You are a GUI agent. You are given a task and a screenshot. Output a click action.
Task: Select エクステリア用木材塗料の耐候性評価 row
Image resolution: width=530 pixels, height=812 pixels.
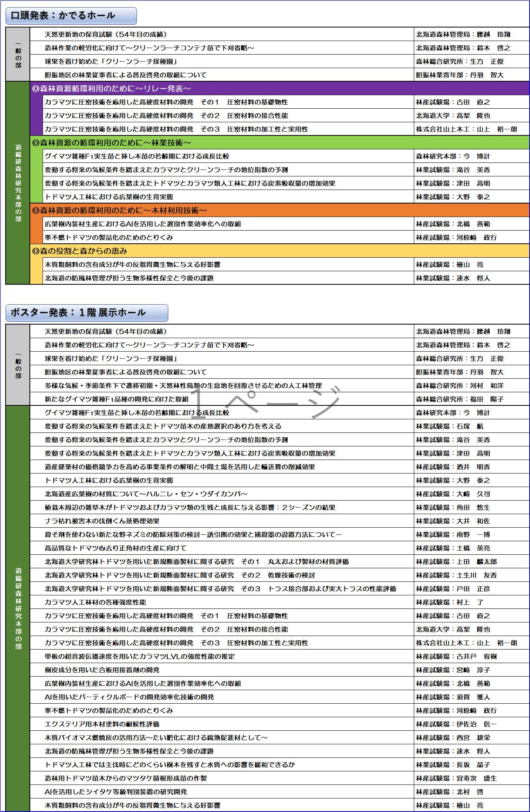tap(102, 724)
